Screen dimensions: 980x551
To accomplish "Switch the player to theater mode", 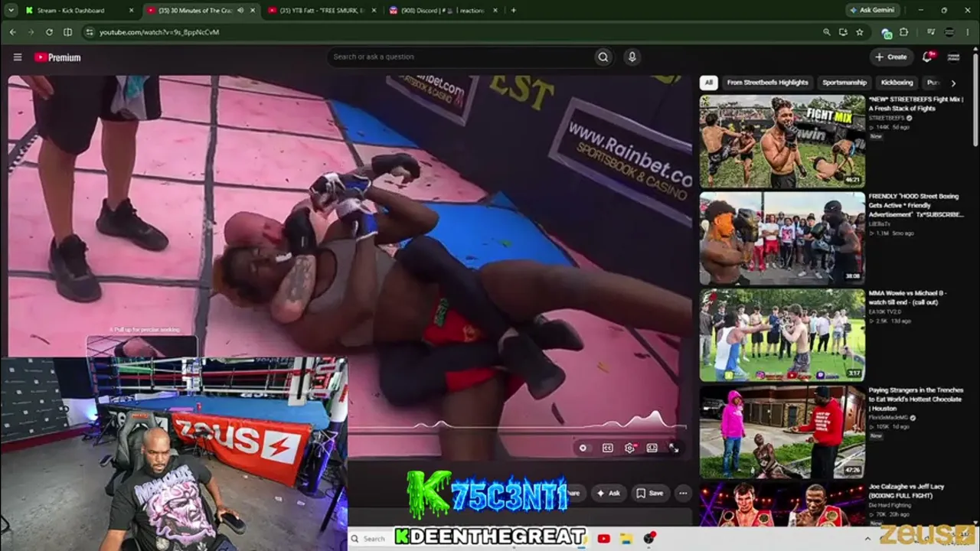I will click(x=652, y=448).
